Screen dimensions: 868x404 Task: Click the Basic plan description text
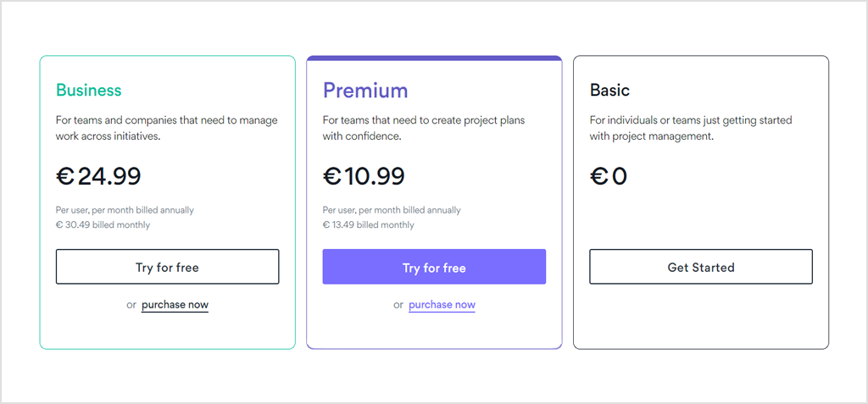691,128
